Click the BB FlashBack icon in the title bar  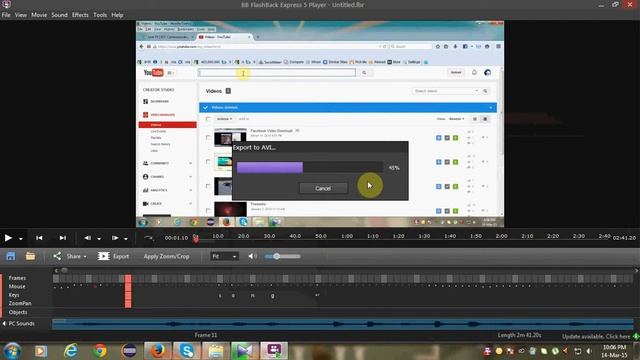click(6, 4)
